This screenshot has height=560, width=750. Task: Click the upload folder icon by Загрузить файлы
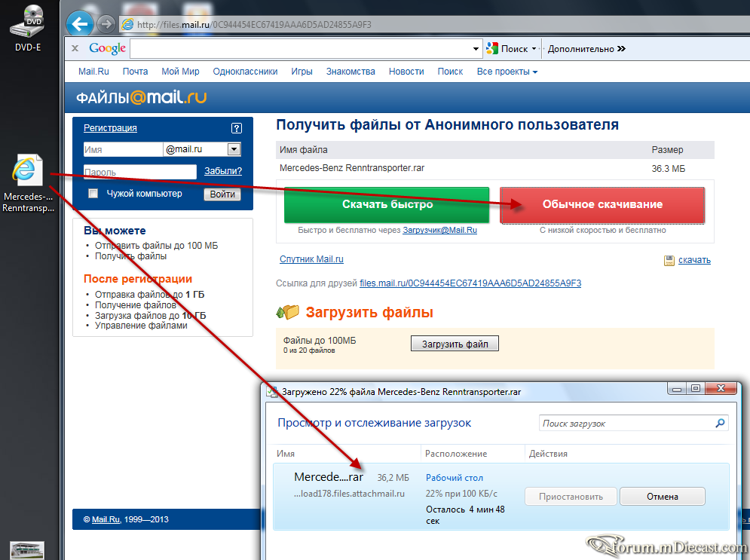coord(287,312)
